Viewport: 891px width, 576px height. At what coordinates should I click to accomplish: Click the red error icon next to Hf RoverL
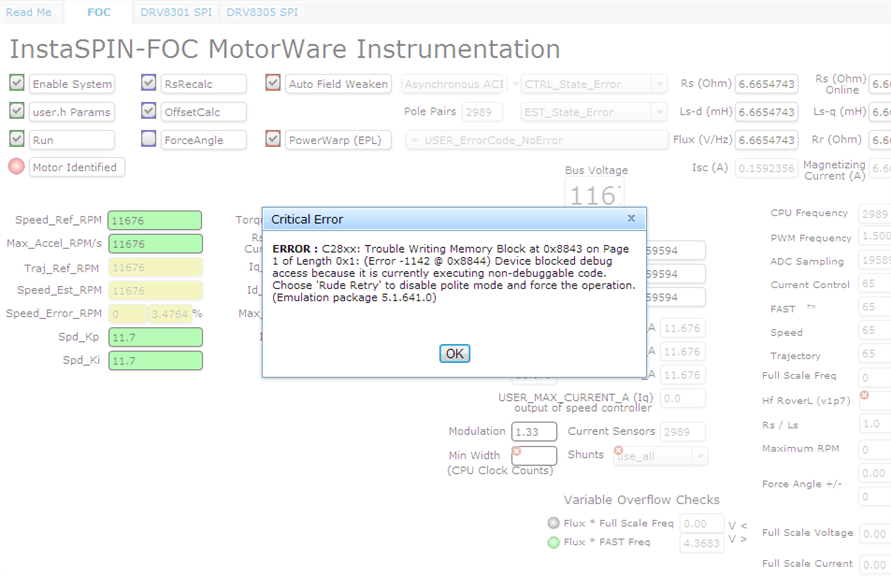click(x=864, y=395)
